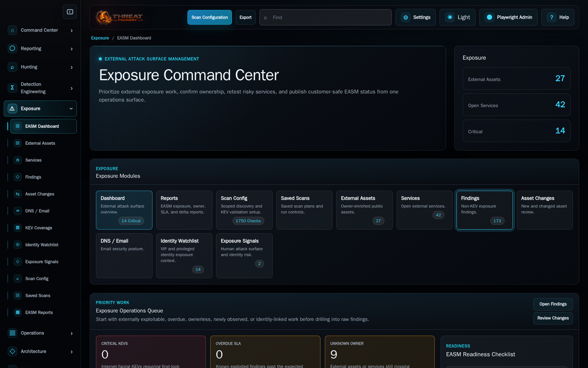
Task: Click the Review Changes button
Action: (x=553, y=318)
